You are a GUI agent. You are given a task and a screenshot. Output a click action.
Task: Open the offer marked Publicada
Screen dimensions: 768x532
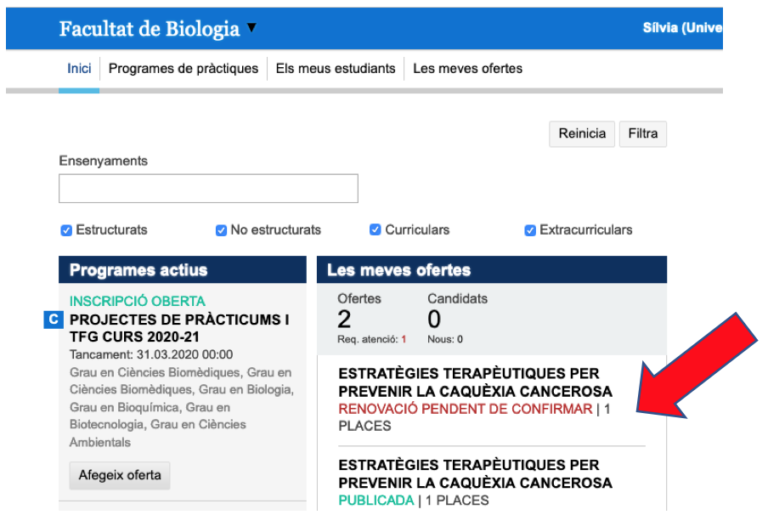click(x=474, y=474)
